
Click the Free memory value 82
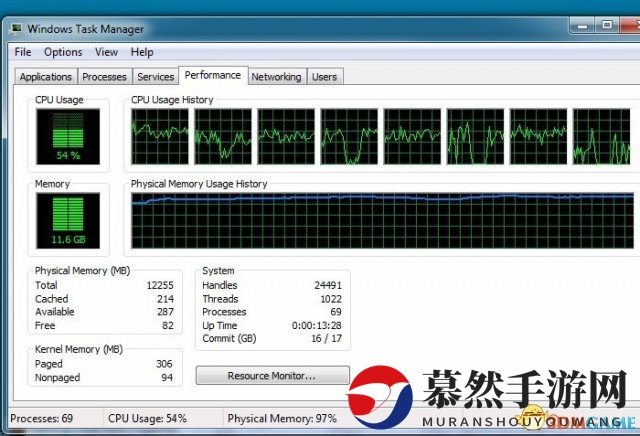[168, 325]
